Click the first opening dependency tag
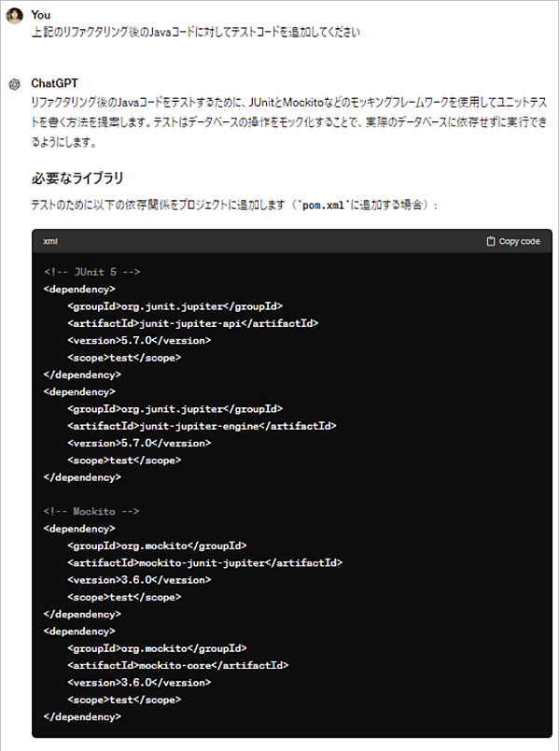This screenshot has width=560, height=751. coord(79,289)
